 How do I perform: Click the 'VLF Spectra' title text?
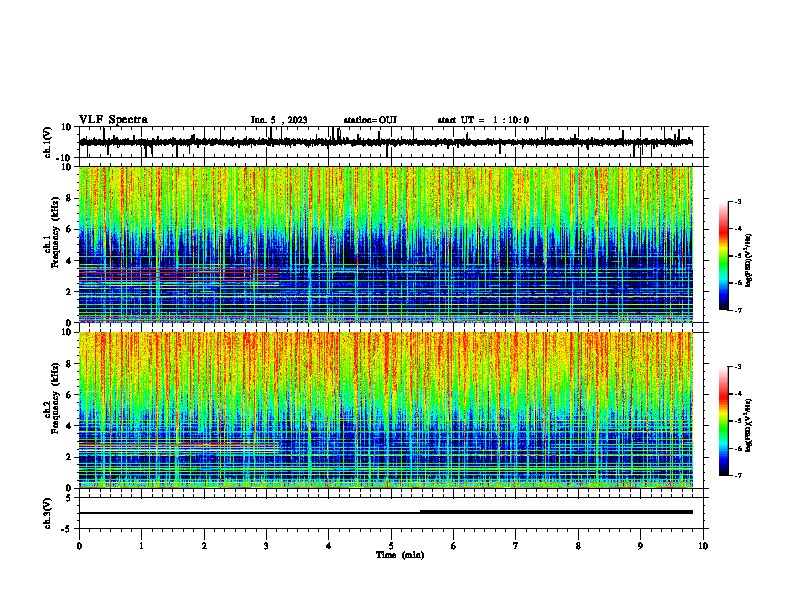click(x=113, y=120)
